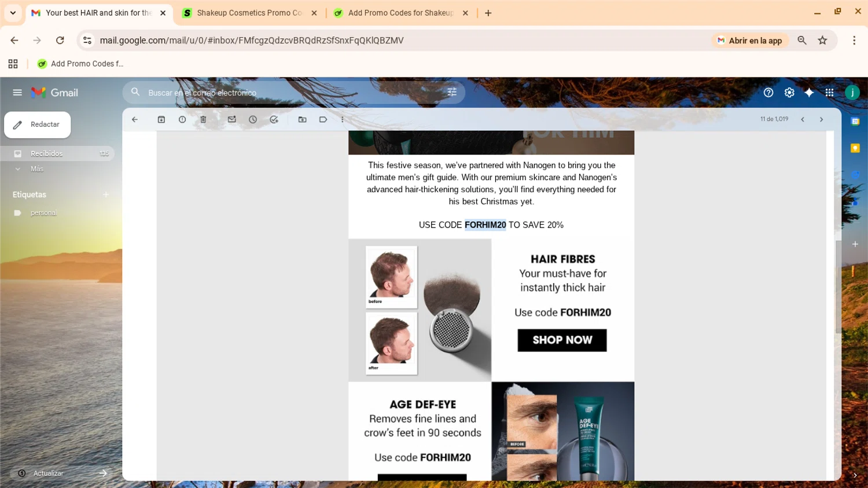Screen dimensions: 868x488
Task: Report this email as spam
Action: [x=182, y=119]
